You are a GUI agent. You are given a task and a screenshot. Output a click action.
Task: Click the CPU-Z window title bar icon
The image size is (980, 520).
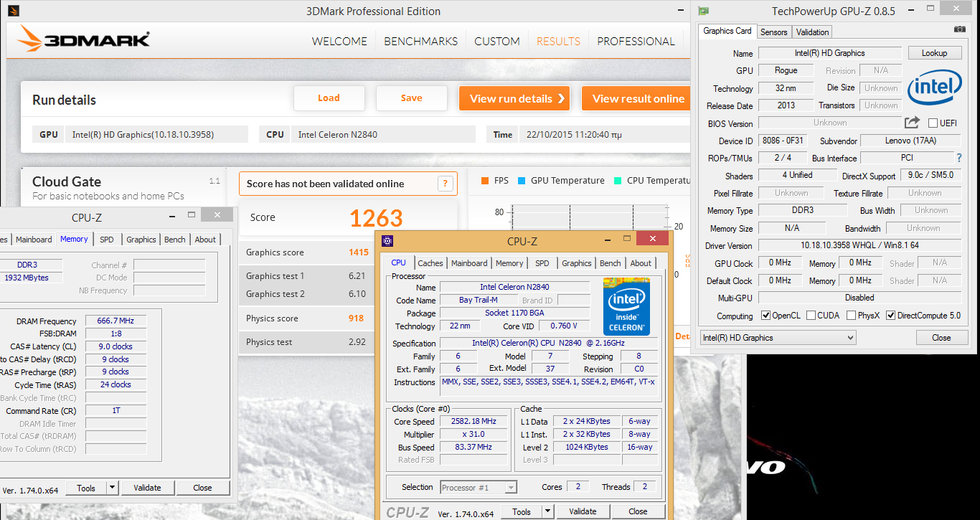(387, 241)
